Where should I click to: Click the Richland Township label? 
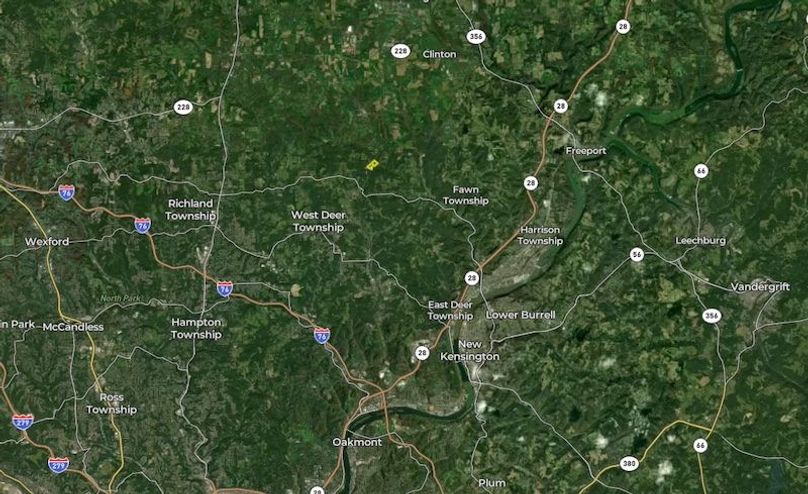(x=191, y=210)
